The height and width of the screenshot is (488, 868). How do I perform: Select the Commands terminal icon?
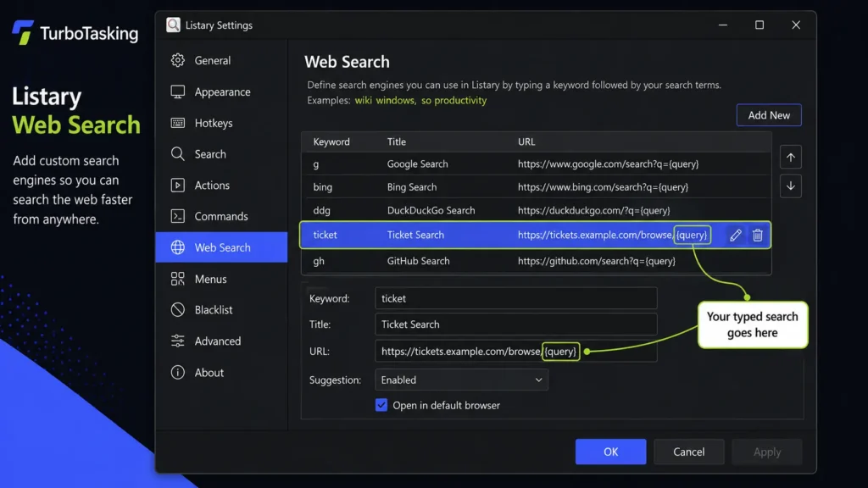point(178,216)
